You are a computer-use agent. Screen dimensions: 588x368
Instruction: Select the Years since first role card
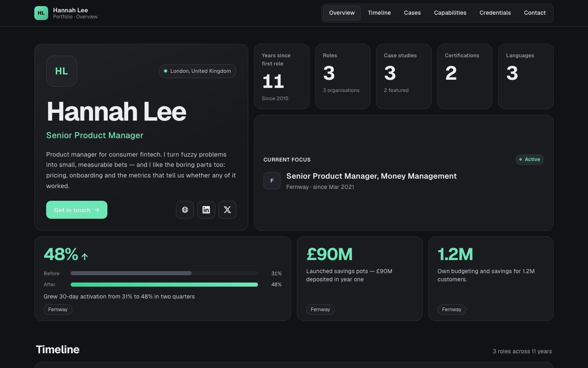(282, 76)
